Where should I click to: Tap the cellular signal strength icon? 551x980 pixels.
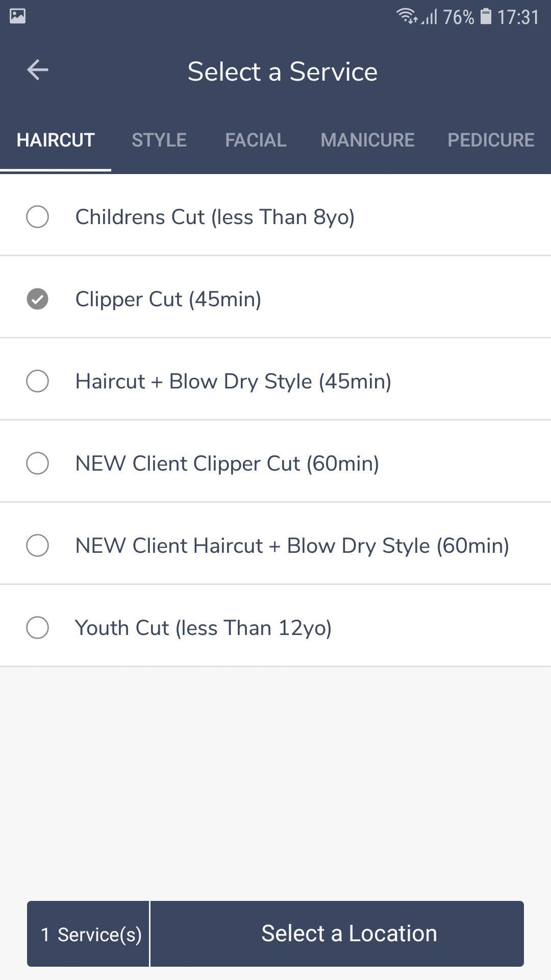tap(430, 17)
